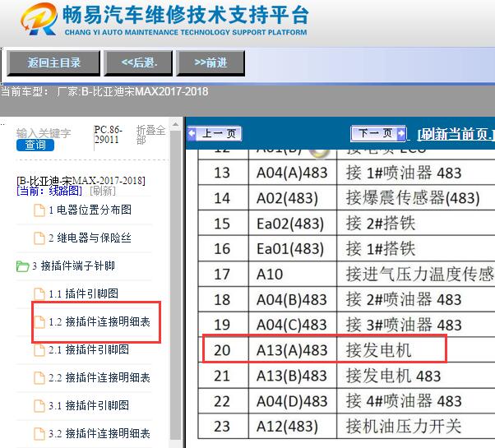Click the 刷新当前页 link
495x448 pixels.
tap(456, 135)
